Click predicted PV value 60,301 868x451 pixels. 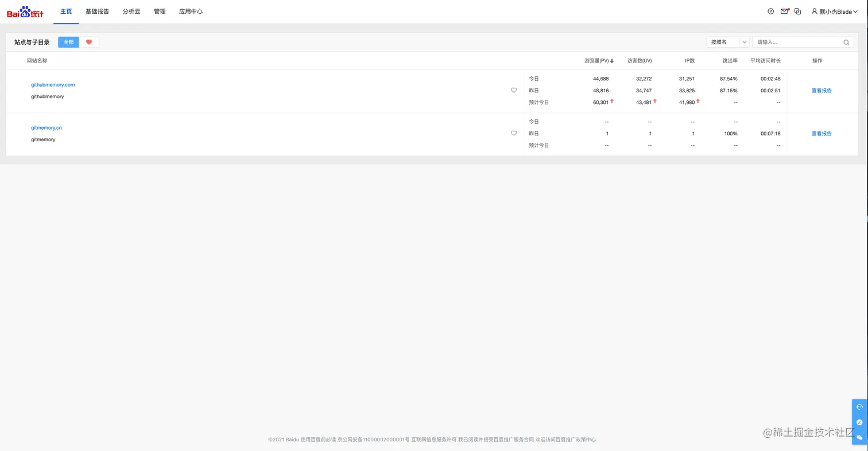click(600, 103)
